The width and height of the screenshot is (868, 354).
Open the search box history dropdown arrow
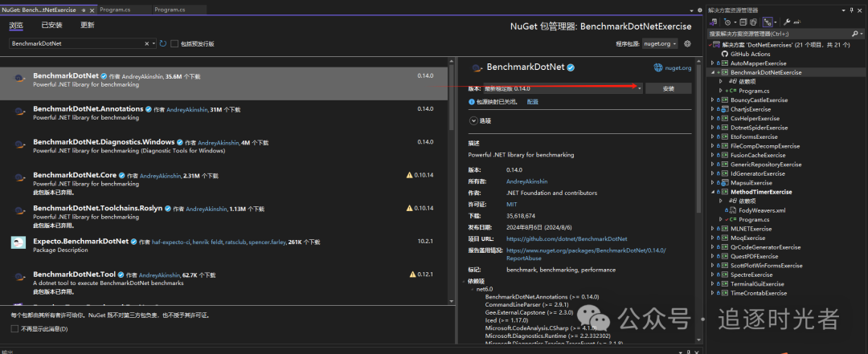point(154,43)
